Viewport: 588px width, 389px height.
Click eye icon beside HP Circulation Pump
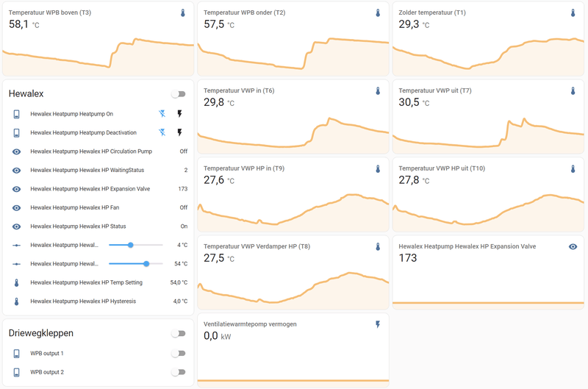click(x=16, y=151)
